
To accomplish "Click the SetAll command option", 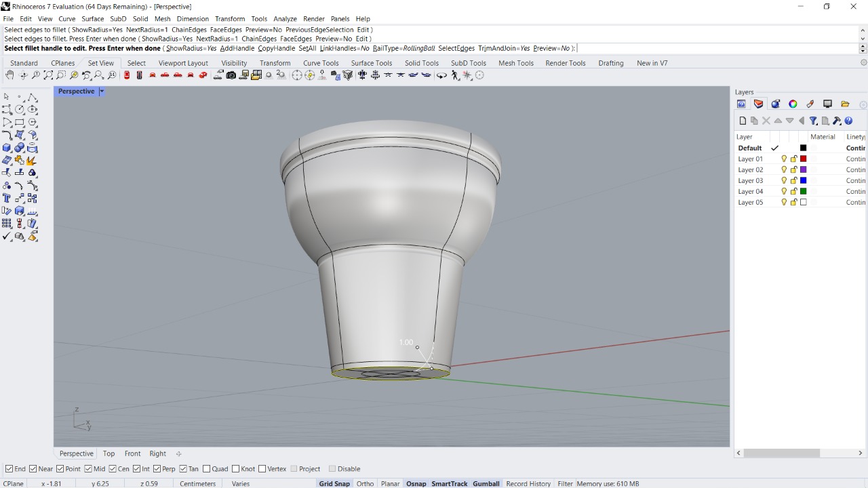I will 307,49.
